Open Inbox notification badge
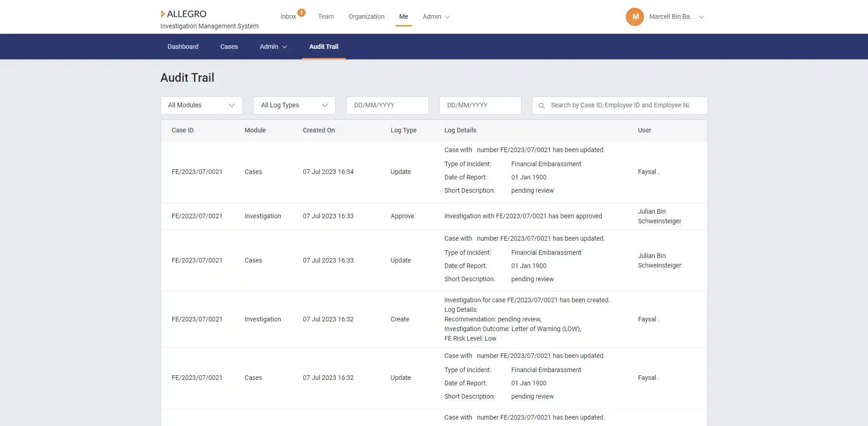Screen dimensions: 868x426 pyautogui.click(x=301, y=12)
